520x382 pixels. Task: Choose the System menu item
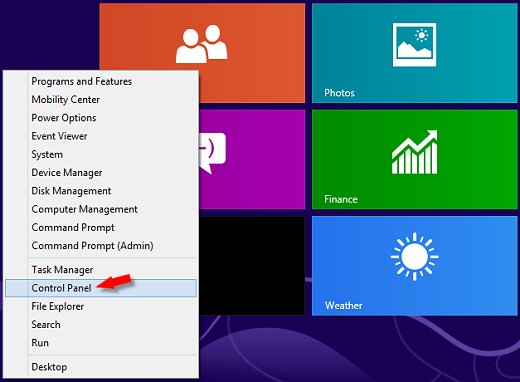[101, 155]
